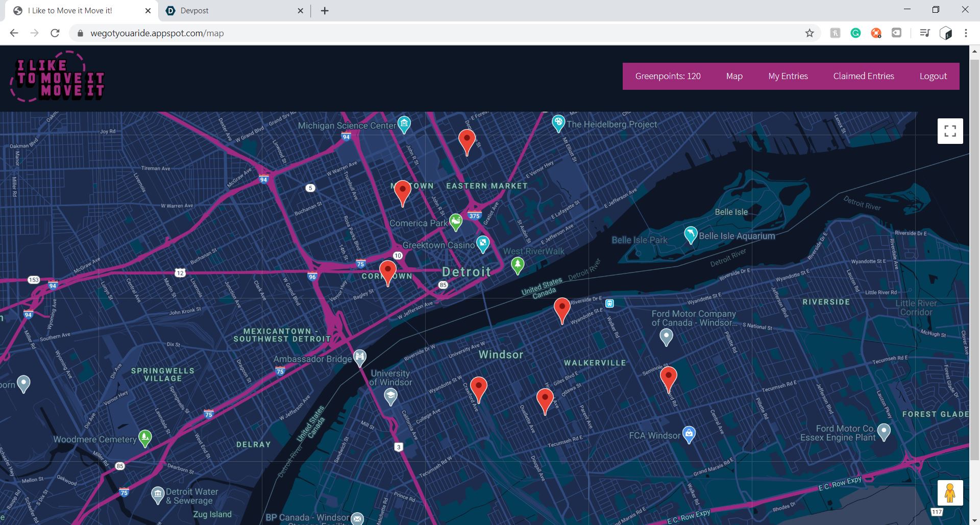Click the red marker over Corktown

[388, 272]
